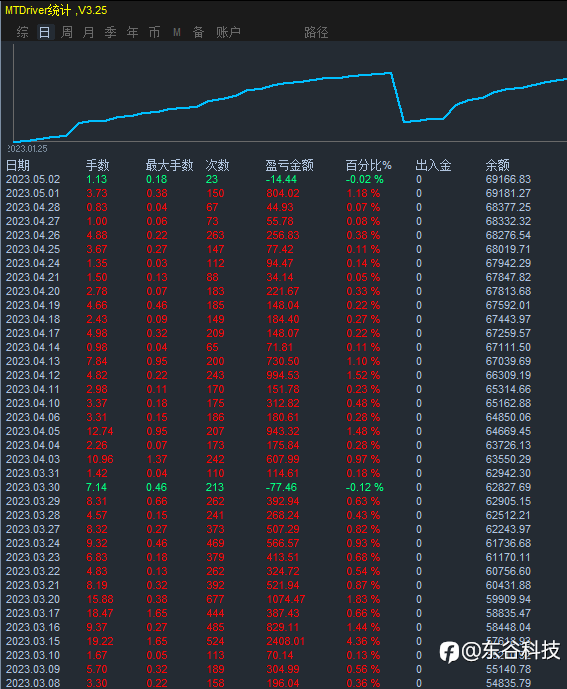Select the 日 daily tab

[x=44, y=32]
